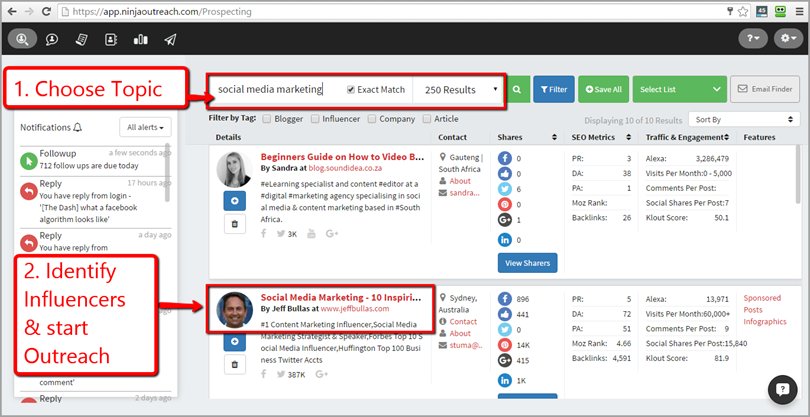
Task: Open the settings gear menu
Action: point(788,39)
